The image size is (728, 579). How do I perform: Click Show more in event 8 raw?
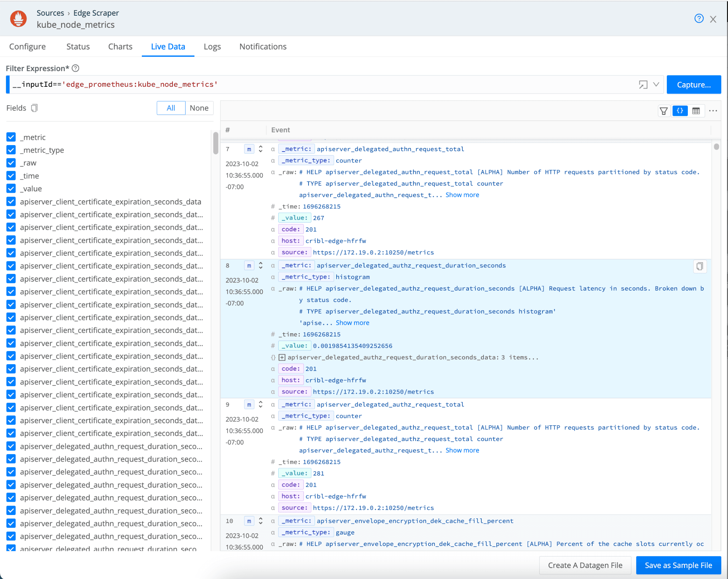pos(352,323)
